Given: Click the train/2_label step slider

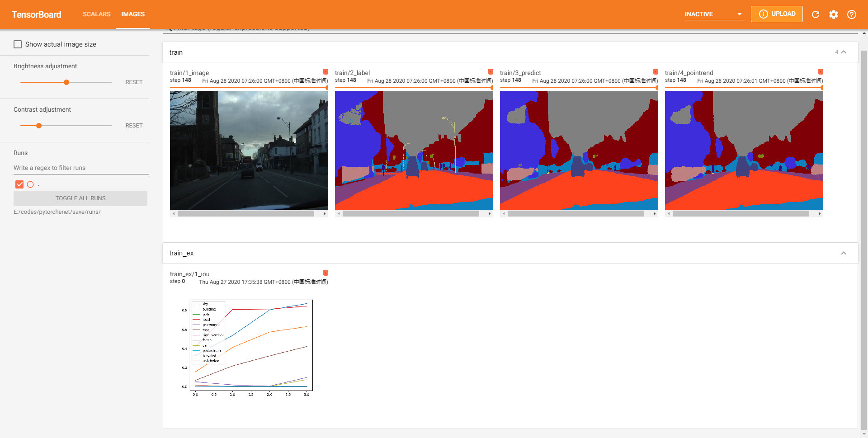Looking at the screenshot, I should click(x=414, y=88).
